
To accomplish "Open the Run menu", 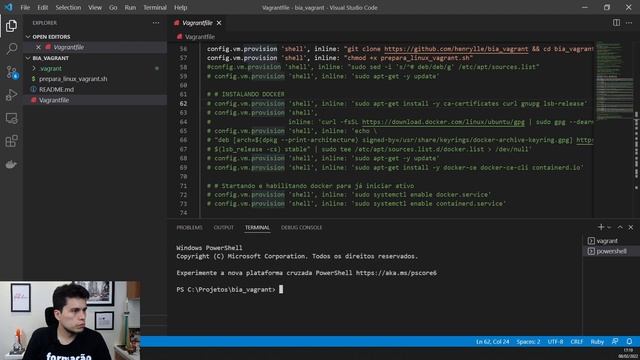I will [130, 7].
